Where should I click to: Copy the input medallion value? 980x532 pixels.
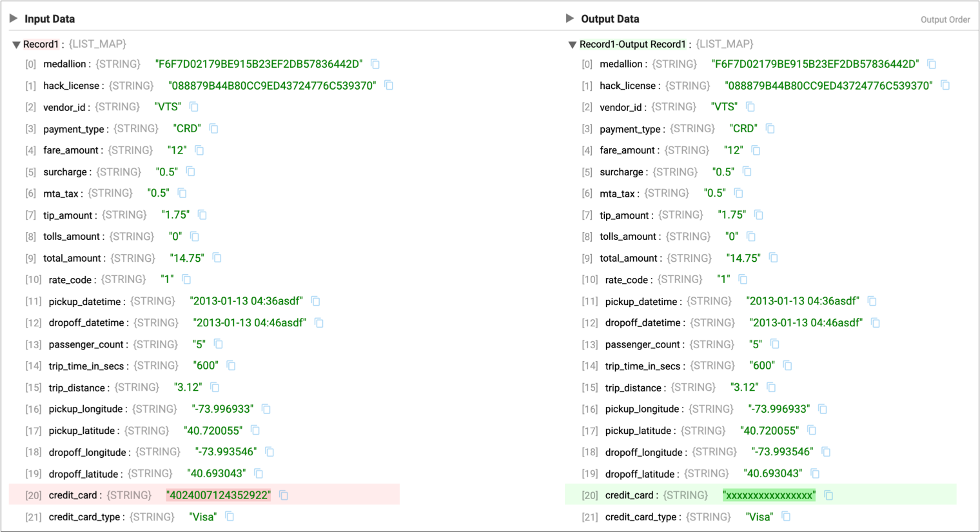coord(375,64)
